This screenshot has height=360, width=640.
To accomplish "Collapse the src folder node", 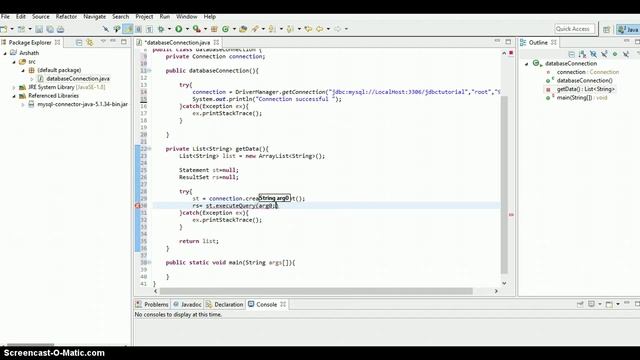I will point(14,62).
